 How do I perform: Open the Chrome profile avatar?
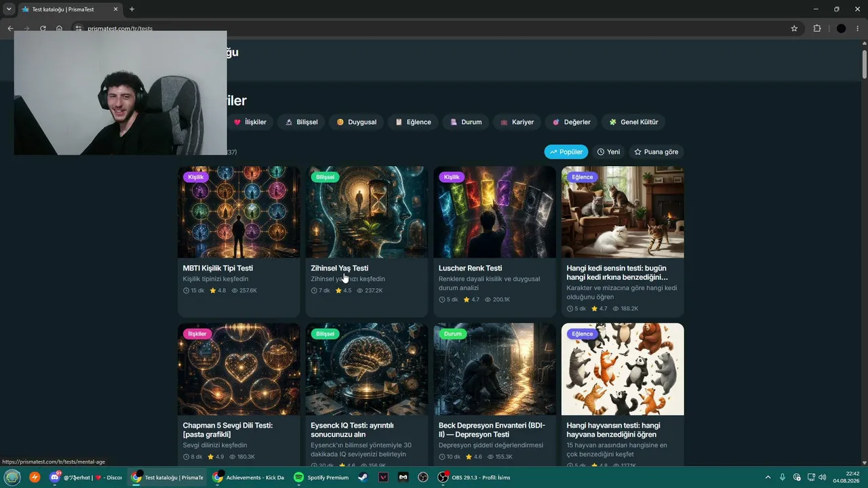pos(841,28)
